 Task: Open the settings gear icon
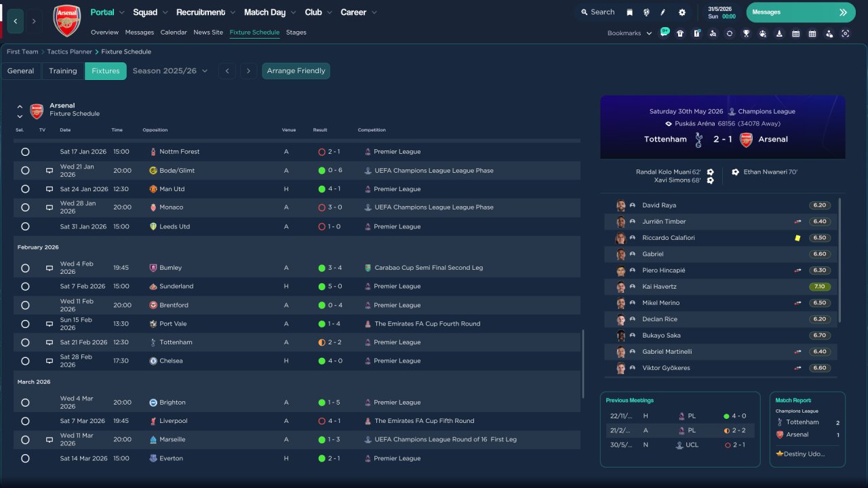[682, 12]
